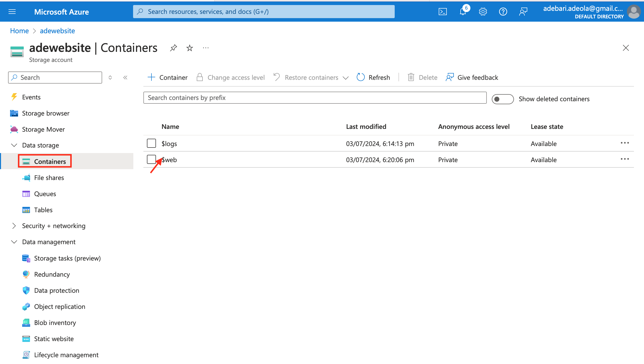Select the $logs container checkbox
Image resolution: width=644 pixels, height=364 pixels.
(151, 143)
